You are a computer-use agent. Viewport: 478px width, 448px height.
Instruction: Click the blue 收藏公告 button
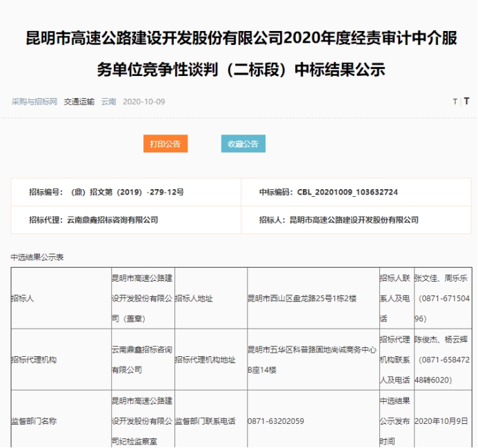point(243,144)
